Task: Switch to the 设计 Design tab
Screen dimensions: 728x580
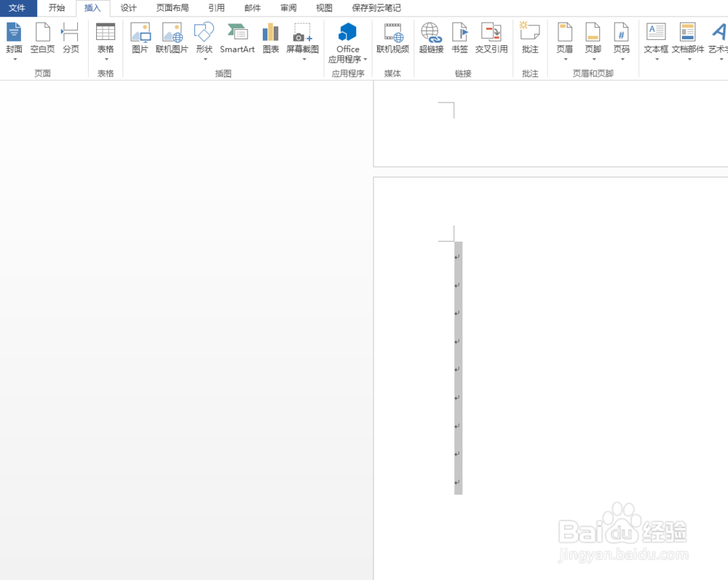Action: click(x=129, y=8)
